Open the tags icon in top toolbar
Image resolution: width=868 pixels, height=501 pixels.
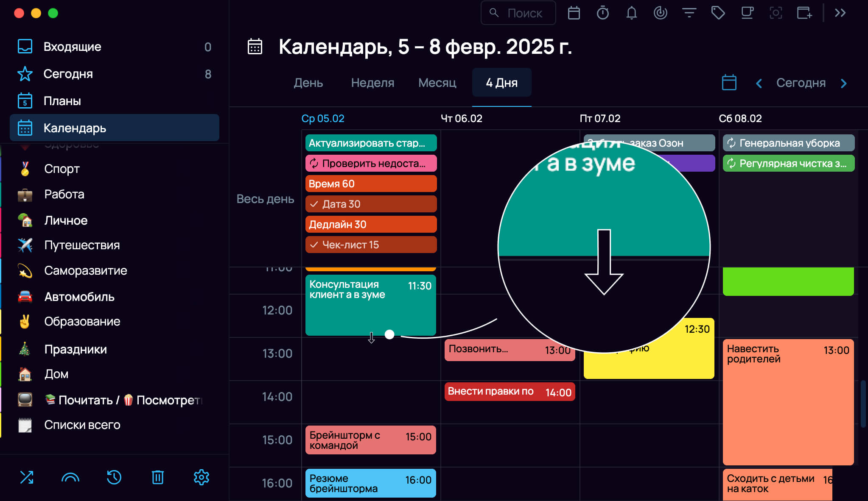click(718, 13)
